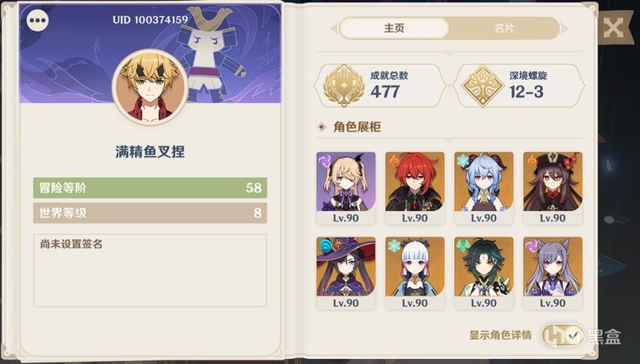Select the white-haired Cryo character card

[415, 273]
